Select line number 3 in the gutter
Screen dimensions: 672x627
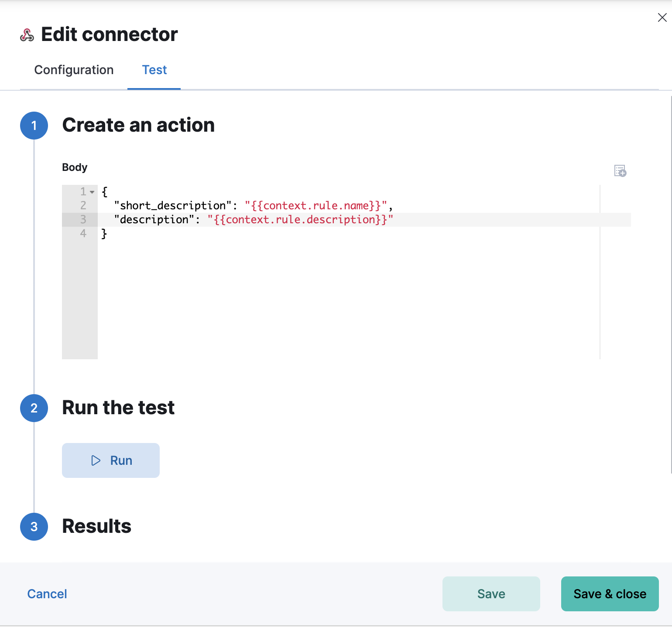pyautogui.click(x=83, y=220)
